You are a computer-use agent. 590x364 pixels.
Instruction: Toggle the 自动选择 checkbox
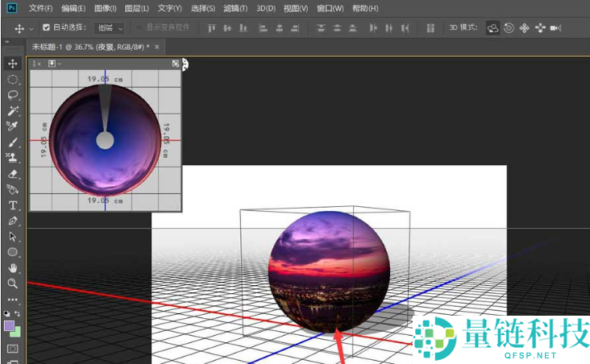[x=46, y=27]
